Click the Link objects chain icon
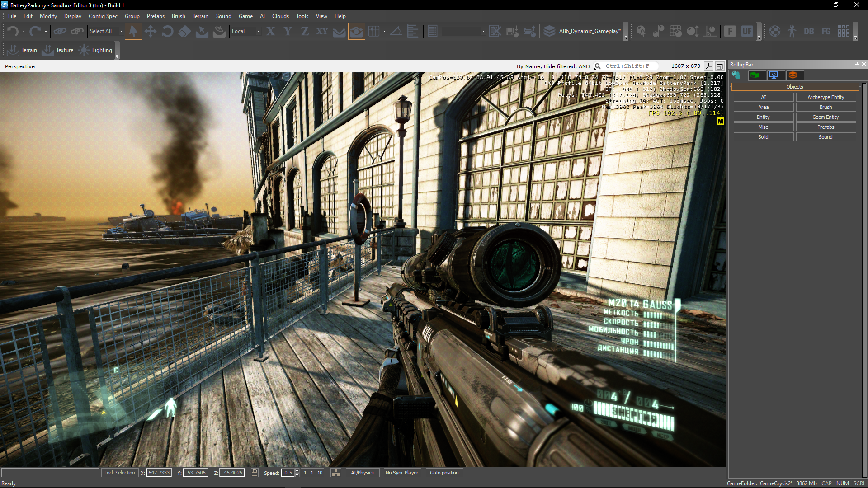The image size is (868, 488). [x=60, y=31]
